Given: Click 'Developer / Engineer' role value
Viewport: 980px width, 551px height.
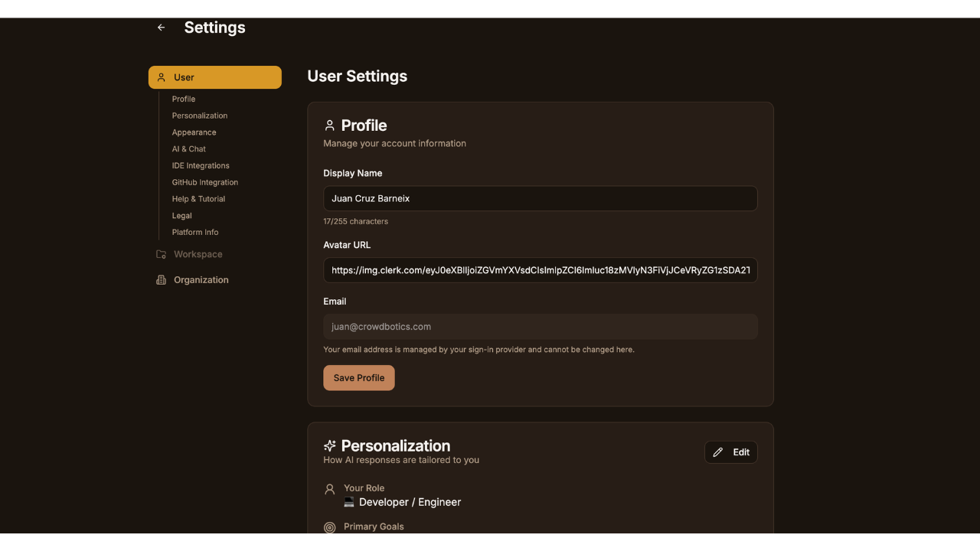Looking at the screenshot, I should [x=410, y=502].
